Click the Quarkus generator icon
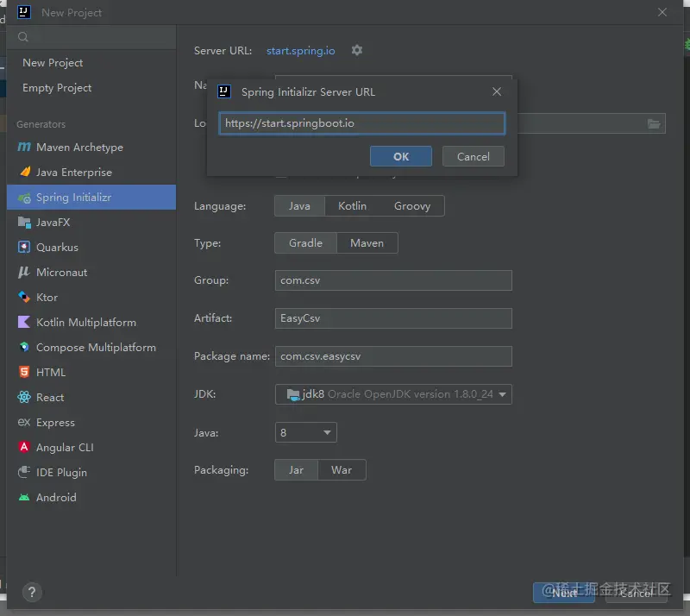Image resolution: width=690 pixels, height=616 pixels. coord(24,247)
